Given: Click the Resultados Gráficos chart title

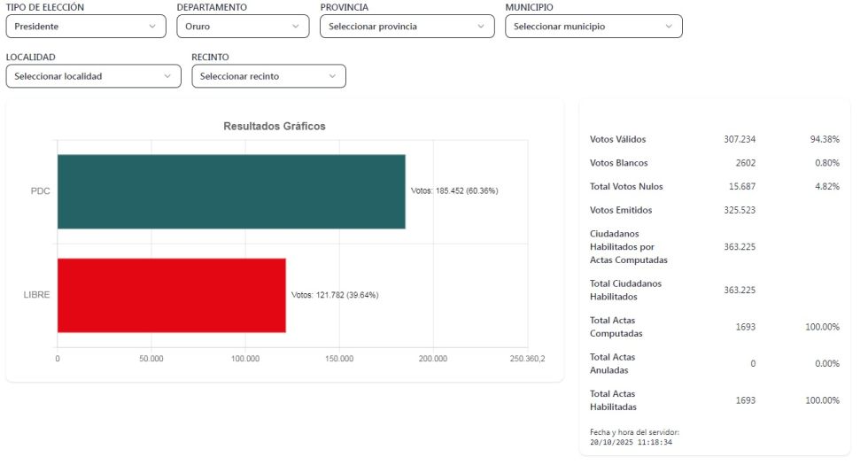Looking at the screenshot, I should pyautogui.click(x=274, y=127).
